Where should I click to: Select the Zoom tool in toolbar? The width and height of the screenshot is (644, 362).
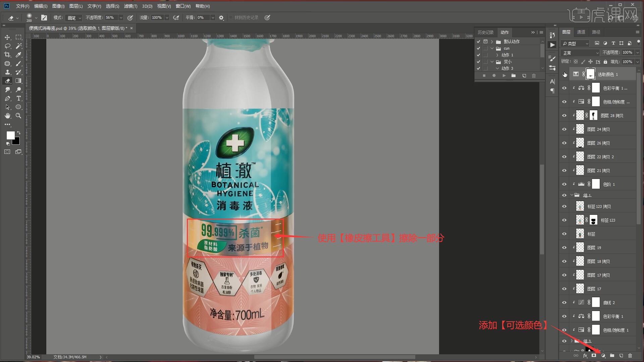(19, 116)
